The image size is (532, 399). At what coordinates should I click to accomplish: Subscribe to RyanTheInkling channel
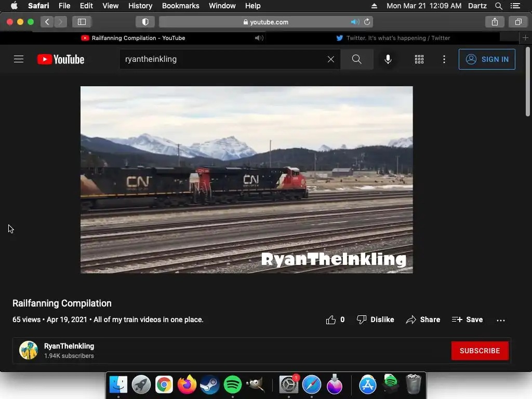click(x=480, y=351)
